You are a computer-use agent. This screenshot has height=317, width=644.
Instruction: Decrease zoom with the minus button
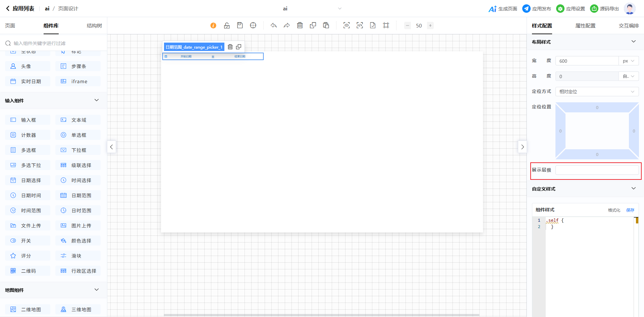tap(408, 25)
